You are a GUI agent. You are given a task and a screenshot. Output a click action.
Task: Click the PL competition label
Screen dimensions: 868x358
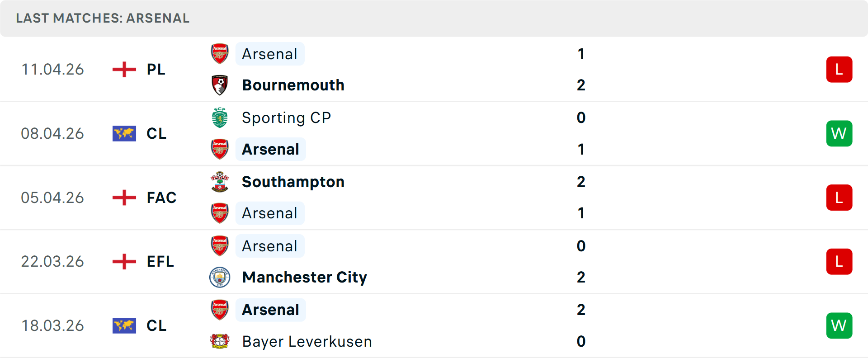click(x=156, y=69)
